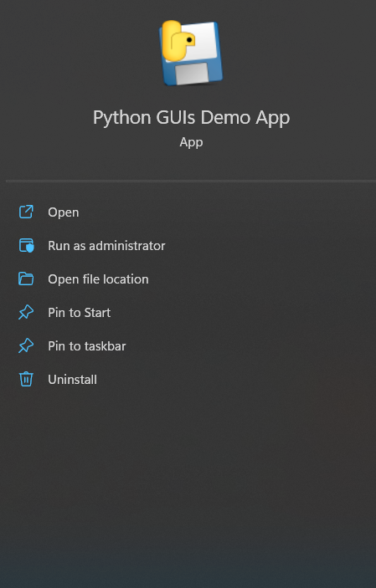This screenshot has height=588, width=376.
Task: Click the Open arrow icon
Action: click(x=26, y=212)
